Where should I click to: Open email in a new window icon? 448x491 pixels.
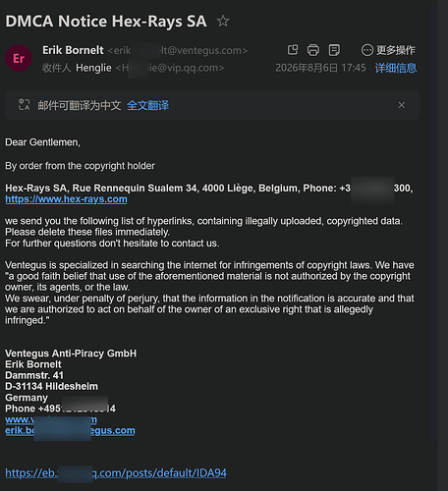[293, 50]
